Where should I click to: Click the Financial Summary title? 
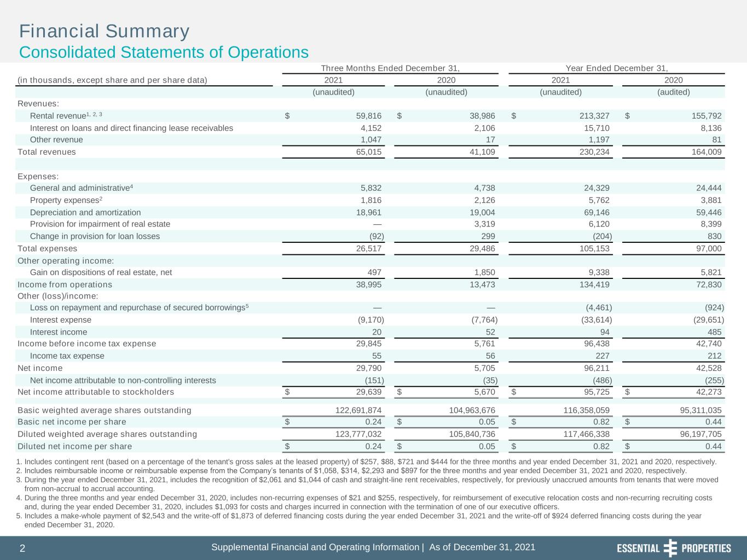105,31
